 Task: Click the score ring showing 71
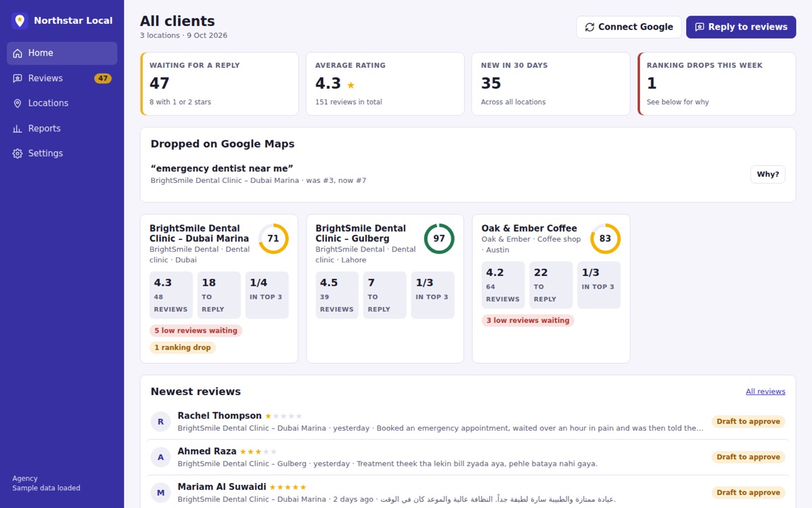273,238
